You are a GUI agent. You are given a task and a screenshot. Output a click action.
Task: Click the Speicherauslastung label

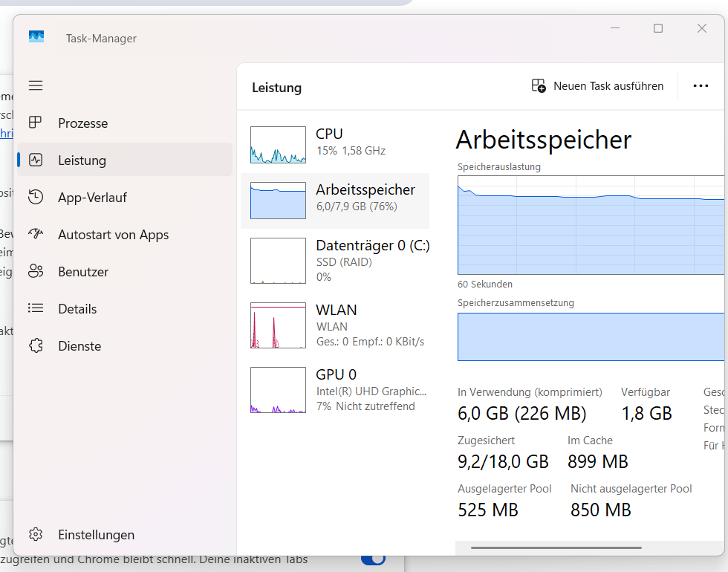(x=499, y=166)
